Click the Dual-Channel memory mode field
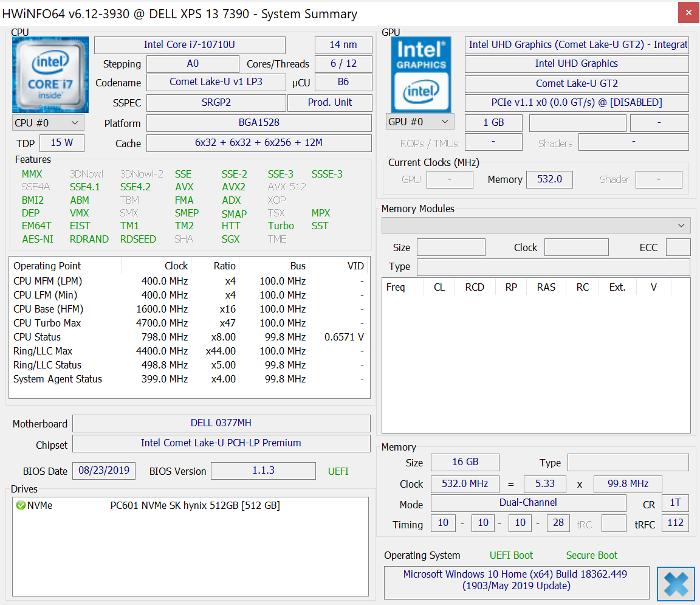 click(x=528, y=503)
